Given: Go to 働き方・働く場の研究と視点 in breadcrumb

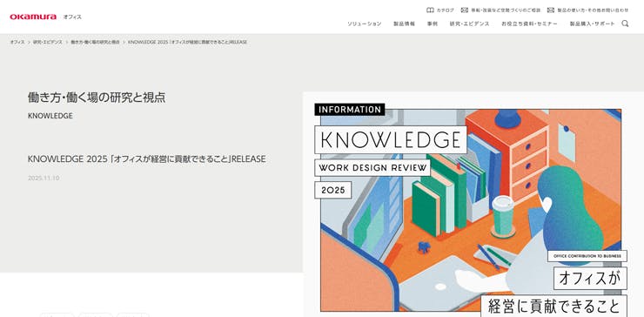Looking at the screenshot, I should pyautogui.click(x=95, y=42).
